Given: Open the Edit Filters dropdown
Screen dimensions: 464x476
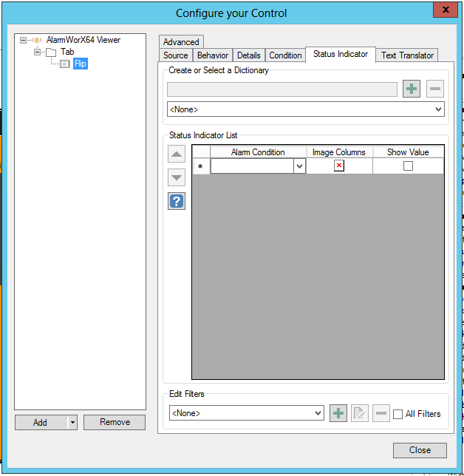Looking at the screenshot, I should [318, 413].
